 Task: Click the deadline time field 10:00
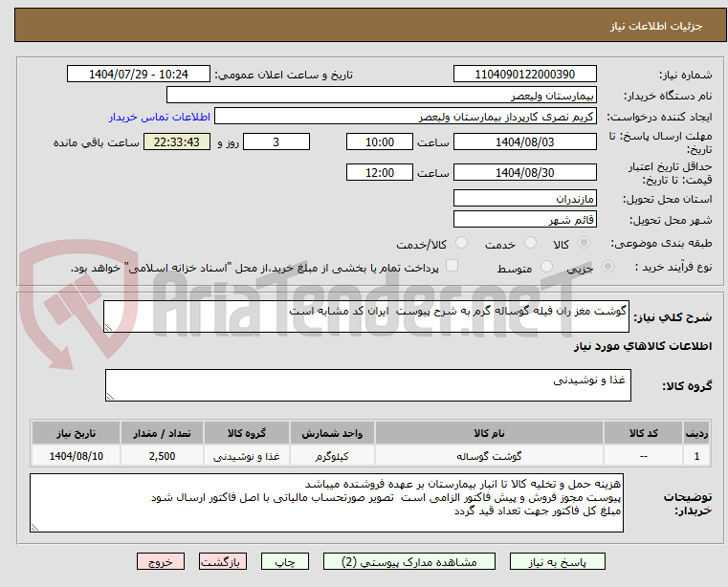point(380,142)
